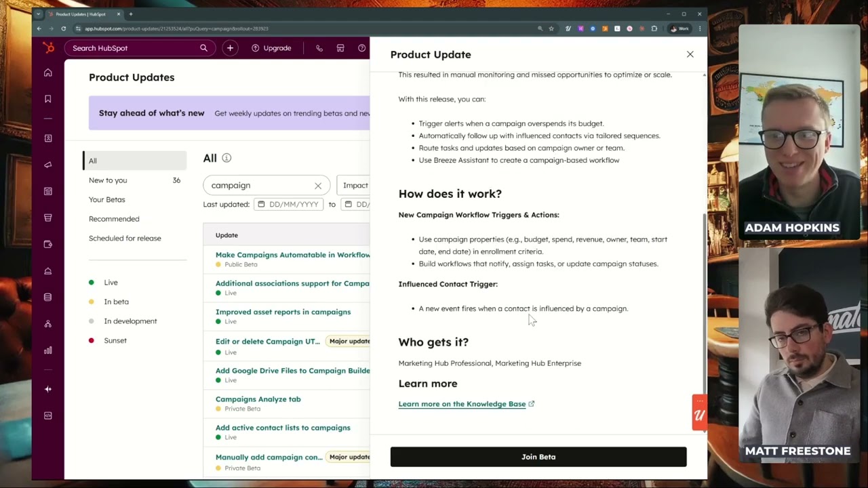The width and height of the screenshot is (868, 488).
Task: Click the Stay ahead of what's new banner
Action: 229,113
